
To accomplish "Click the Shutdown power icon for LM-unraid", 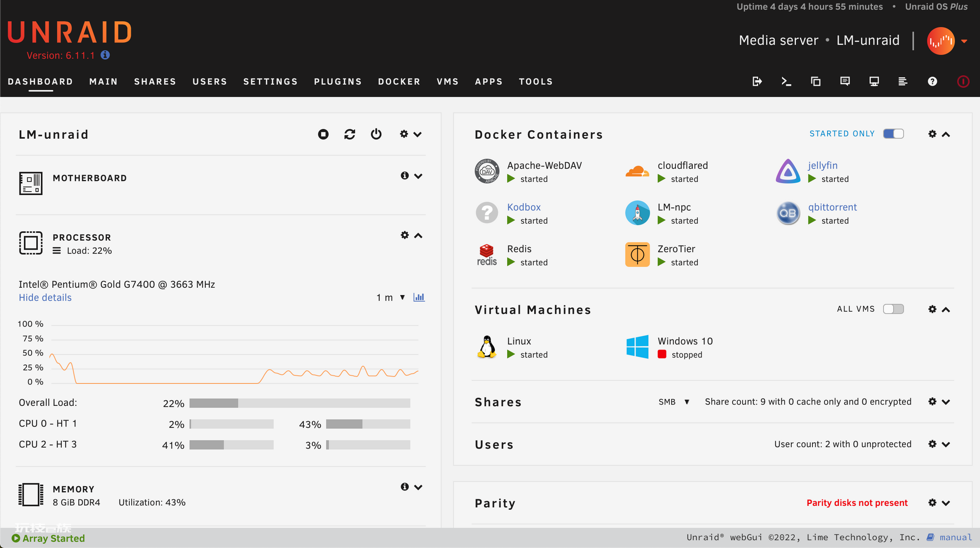I will [376, 134].
